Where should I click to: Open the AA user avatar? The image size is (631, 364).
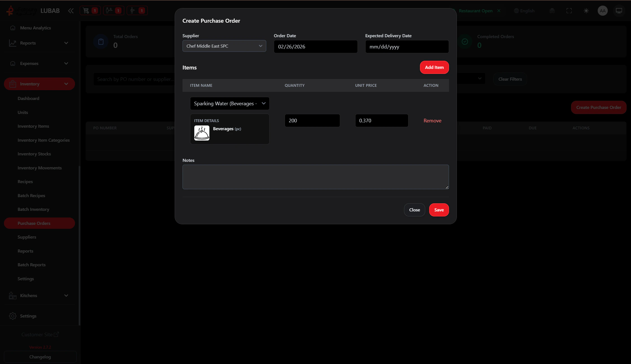(x=602, y=11)
